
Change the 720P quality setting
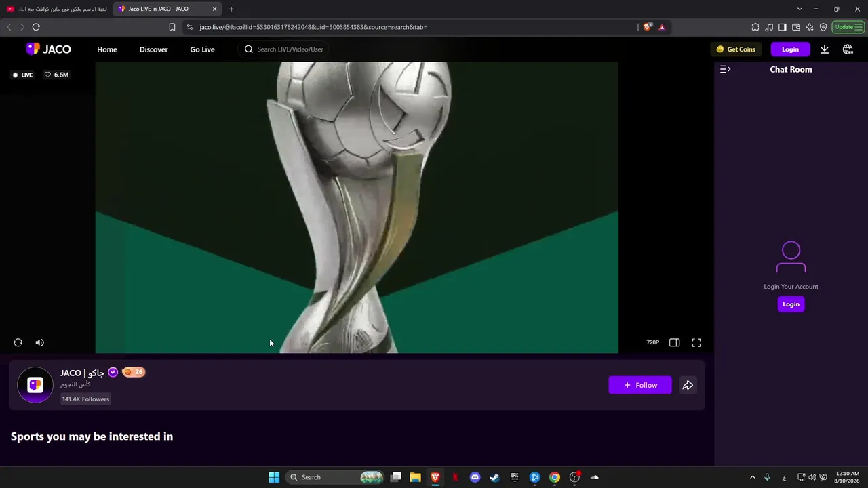click(652, 343)
